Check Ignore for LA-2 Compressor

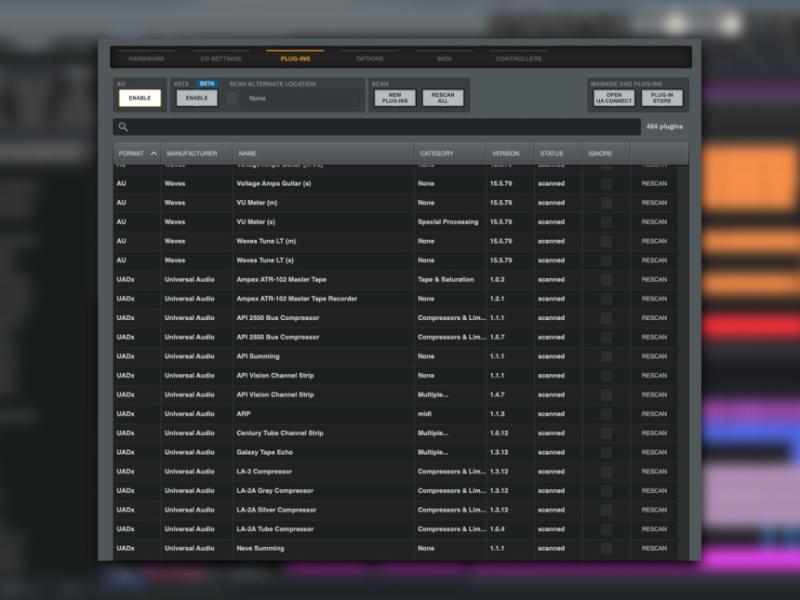(606, 472)
